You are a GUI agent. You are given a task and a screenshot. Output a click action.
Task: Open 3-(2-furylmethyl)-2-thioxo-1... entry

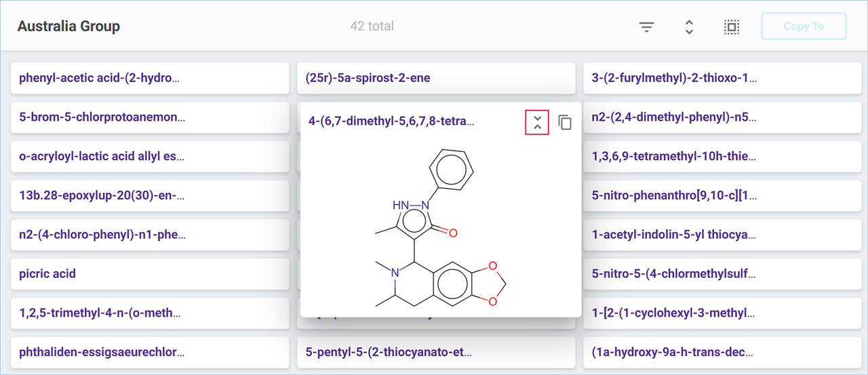click(722, 78)
